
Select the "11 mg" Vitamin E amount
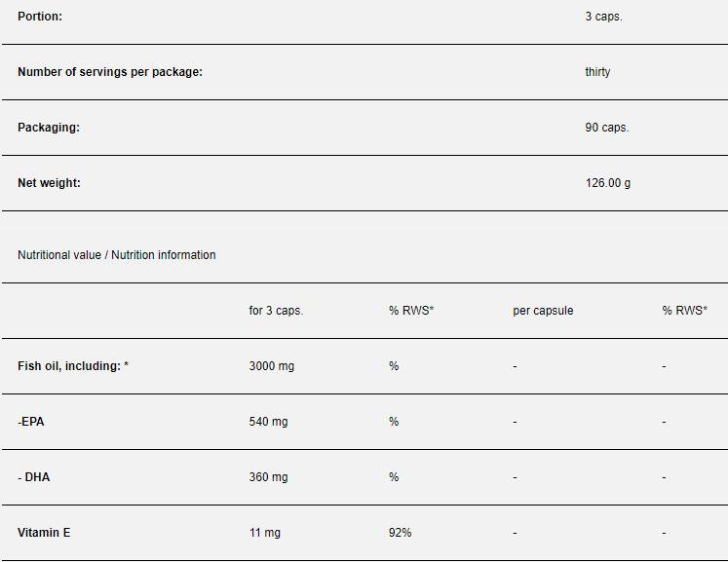(x=265, y=533)
